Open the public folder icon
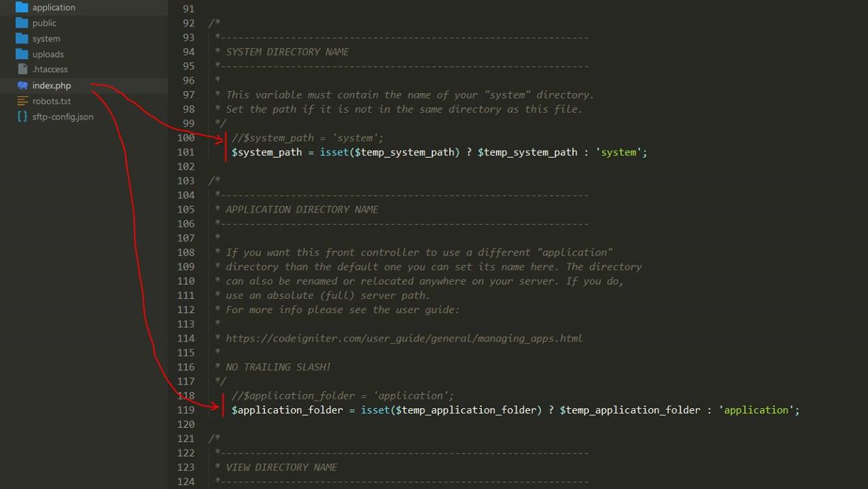This screenshot has height=489, width=868. pyautogui.click(x=22, y=23)
